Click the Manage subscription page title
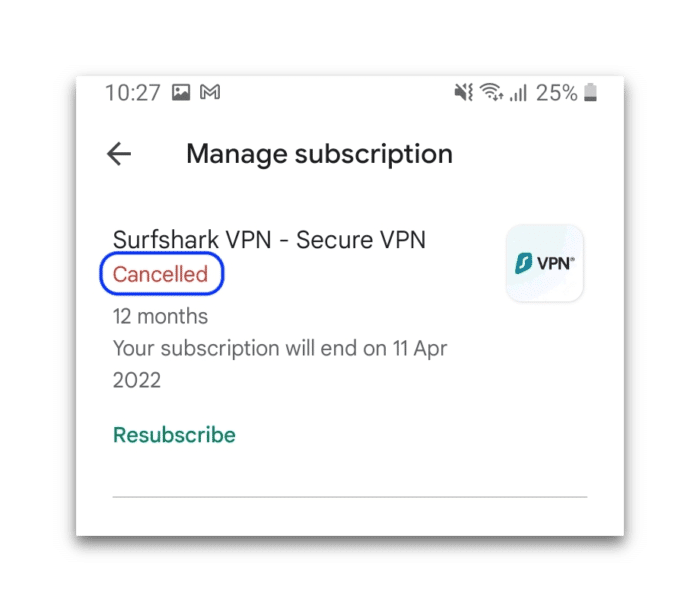The image size is (700, 612). click(x=319, y=154)
